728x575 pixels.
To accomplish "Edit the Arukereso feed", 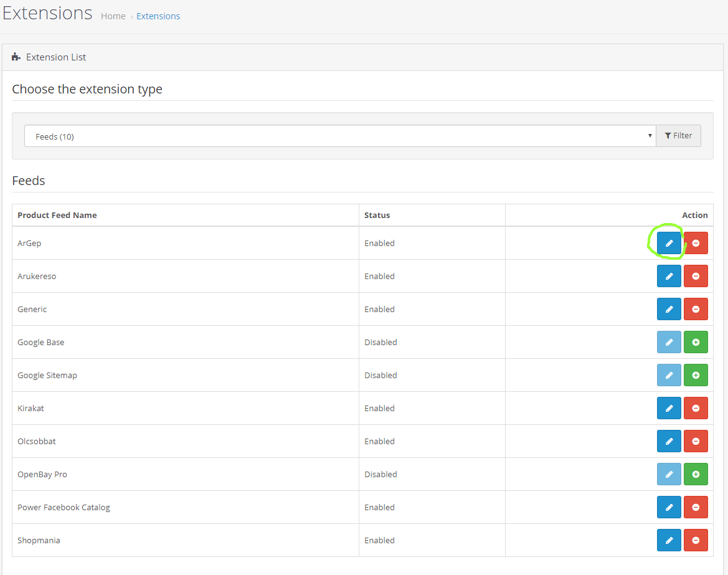I will [x=669, y=276].
